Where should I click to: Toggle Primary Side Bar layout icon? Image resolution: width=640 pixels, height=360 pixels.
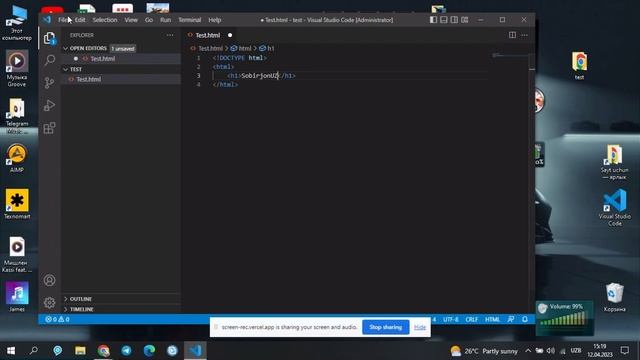tap(433, 20)
